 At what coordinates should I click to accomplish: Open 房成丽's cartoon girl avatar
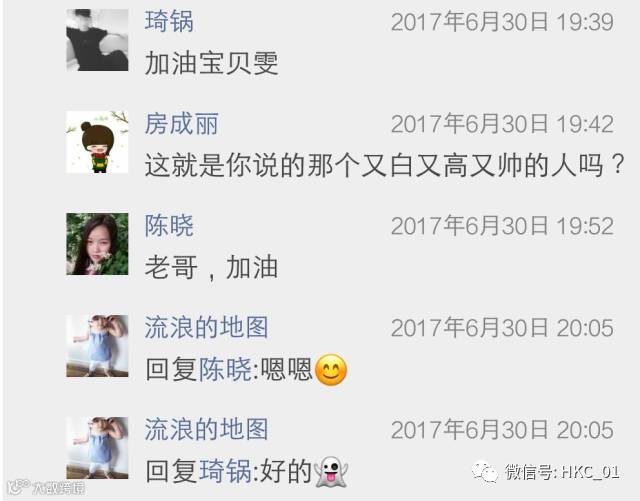pos(97,142)
